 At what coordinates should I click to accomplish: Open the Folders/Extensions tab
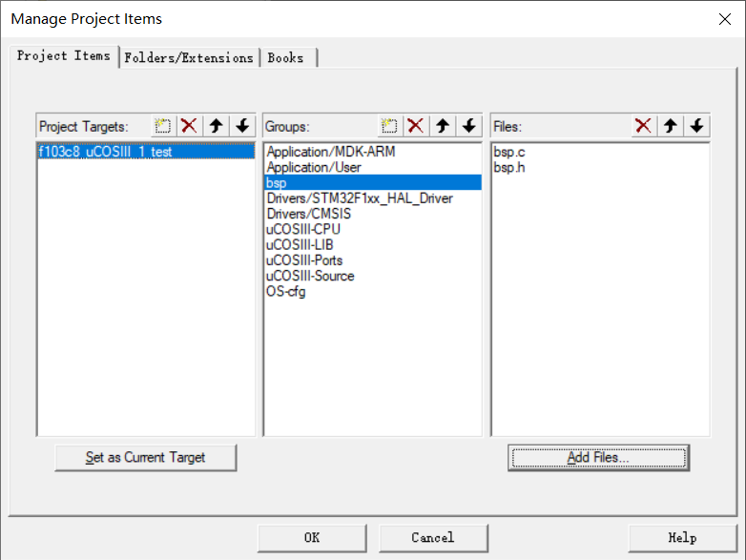[x=189, y=58]
